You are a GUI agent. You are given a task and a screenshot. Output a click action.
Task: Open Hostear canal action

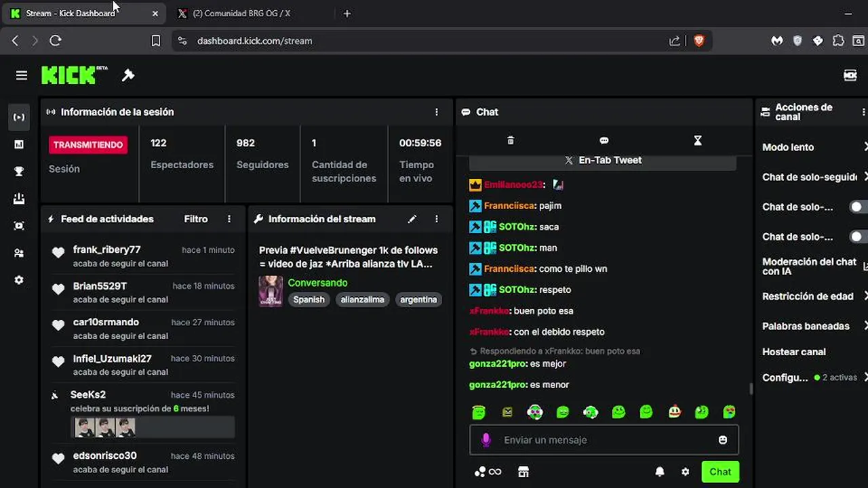794,352
